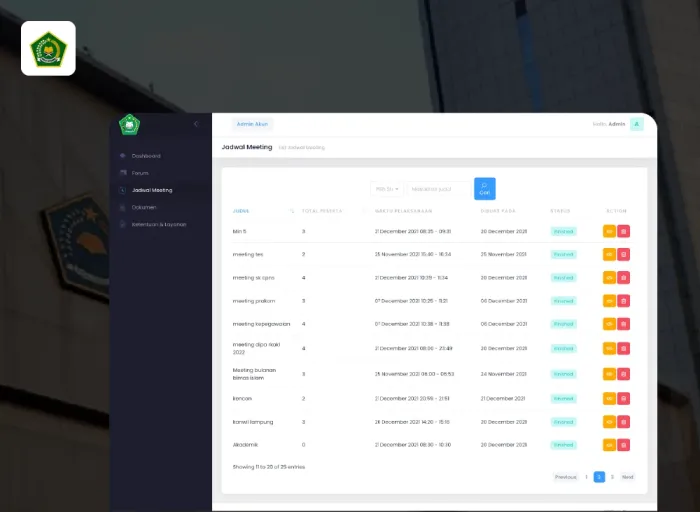Click the Finished badge in the Akademik row
The width and height of the screenshot is (700, 512).
coord(563,445)
